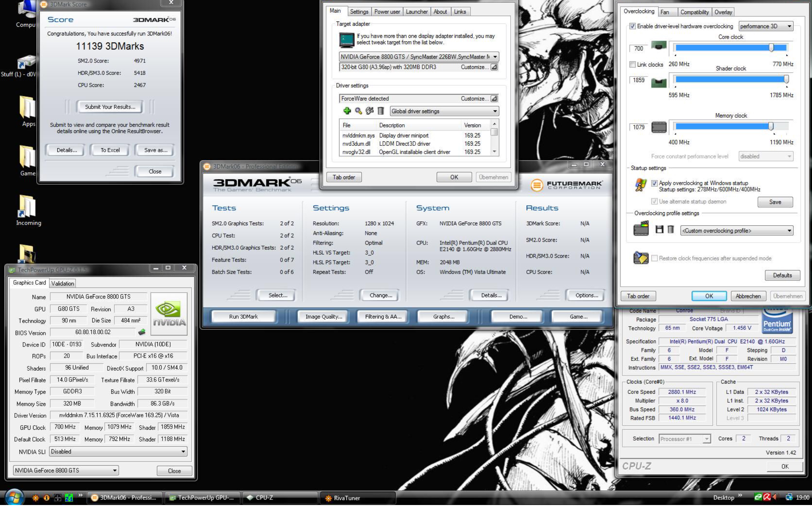The image size is (812, 507).
Task: Click the Filtering & AA button in 3DMark06
Action: [383, 317]
